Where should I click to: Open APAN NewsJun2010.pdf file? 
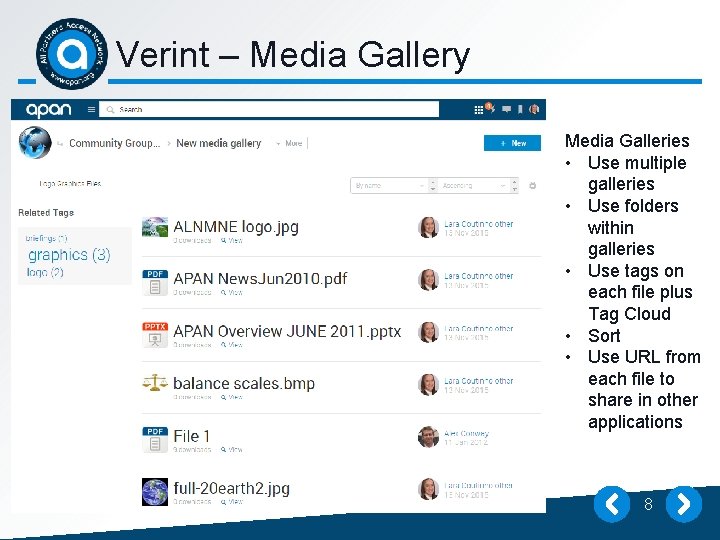point(260,278)
